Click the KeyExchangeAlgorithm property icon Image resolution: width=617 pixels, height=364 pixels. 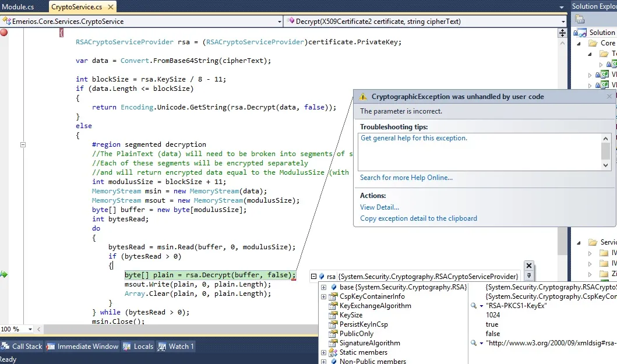(x=333, y=306)
